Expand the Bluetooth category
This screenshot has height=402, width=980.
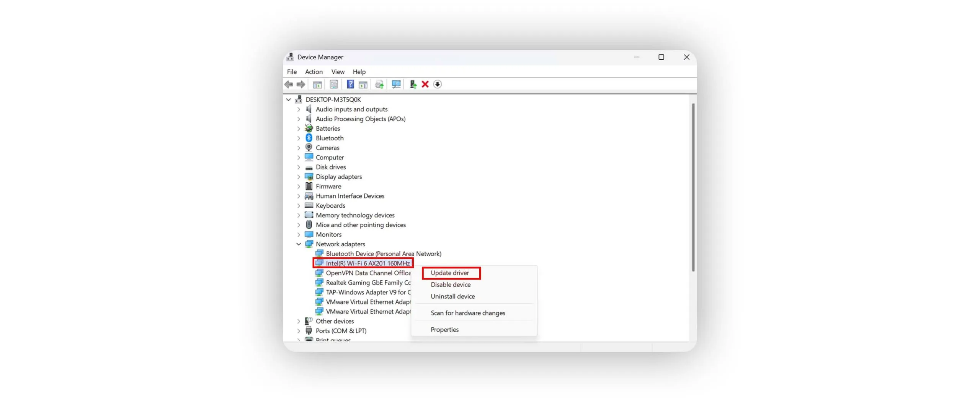pos(299,138)
